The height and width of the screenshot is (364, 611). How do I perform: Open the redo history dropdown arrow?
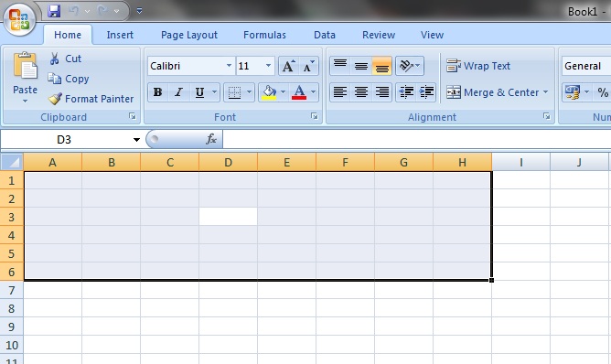[116, 11]
